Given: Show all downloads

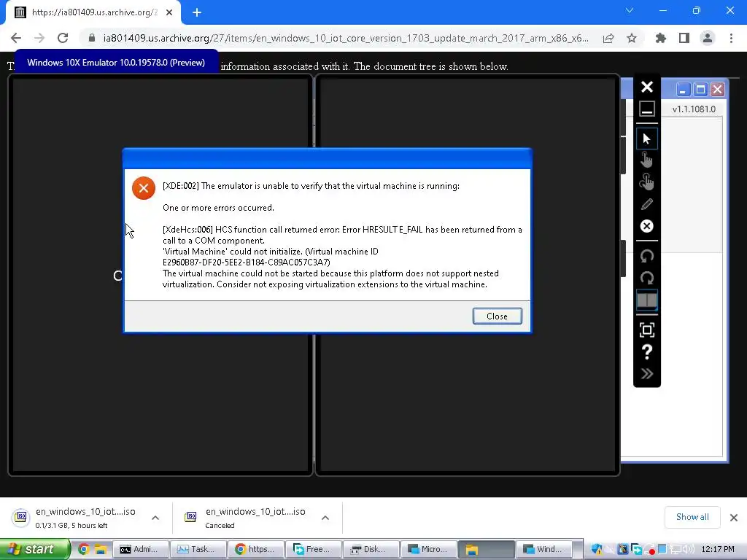Looking at the screenshot, I should [x=692, y=517].
